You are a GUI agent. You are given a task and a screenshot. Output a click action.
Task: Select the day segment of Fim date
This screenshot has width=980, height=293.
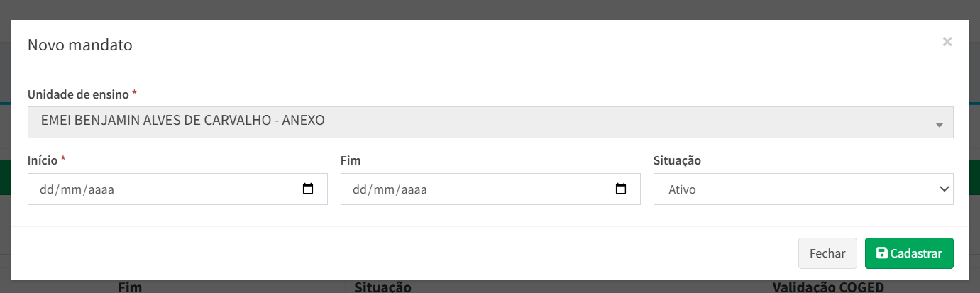click(x=360, y=190)
